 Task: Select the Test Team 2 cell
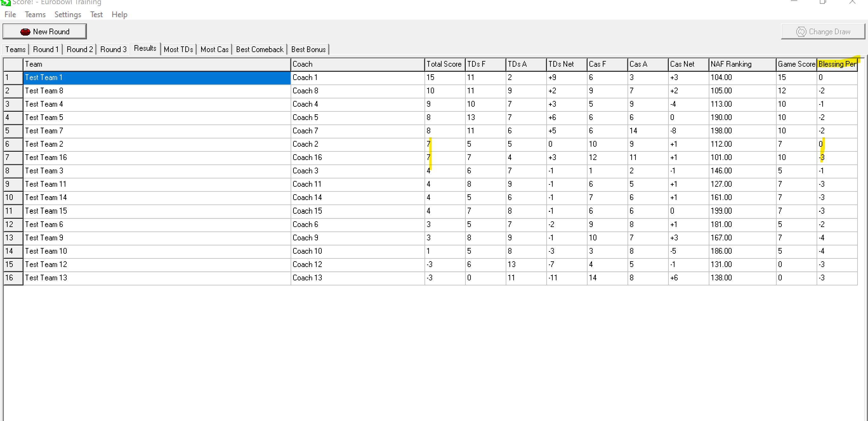click(x=157, y=144)
